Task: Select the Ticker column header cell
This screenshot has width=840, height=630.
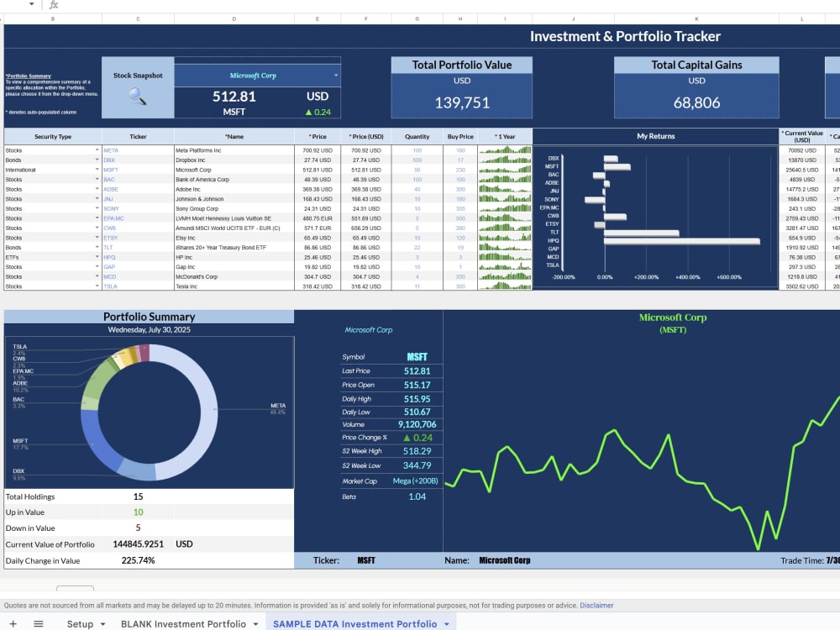Action: 138,137
